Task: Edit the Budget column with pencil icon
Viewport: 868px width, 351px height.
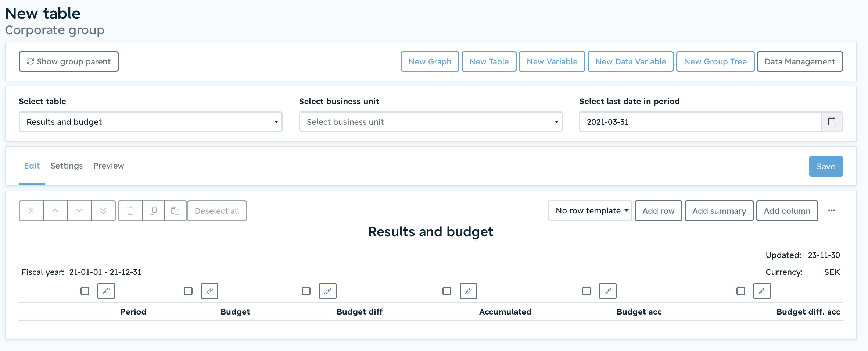Action: pyautogui.click(x=209, y=291)
